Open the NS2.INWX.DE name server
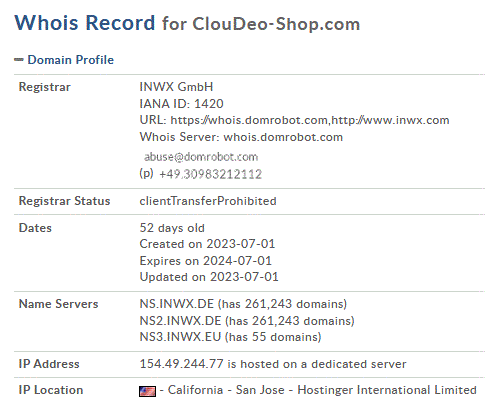Viewport: 486px width, 405px height. pos(180,321)
